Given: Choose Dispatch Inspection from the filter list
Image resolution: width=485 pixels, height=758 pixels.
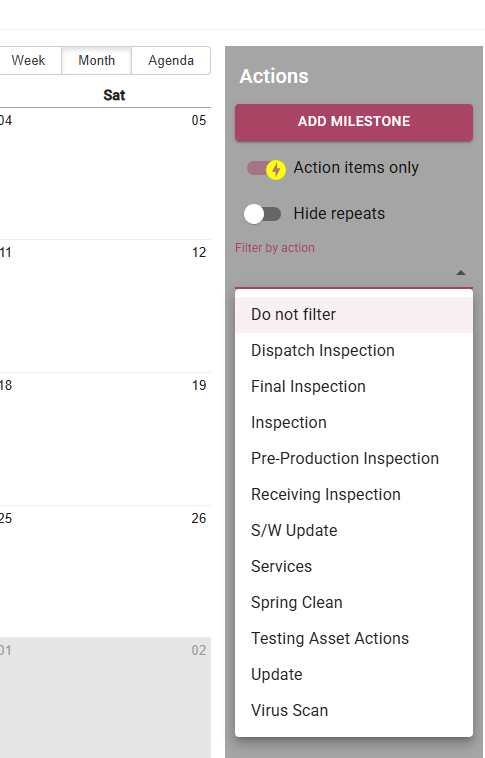Looking at the screenshot, I should (x=354, y=350).
